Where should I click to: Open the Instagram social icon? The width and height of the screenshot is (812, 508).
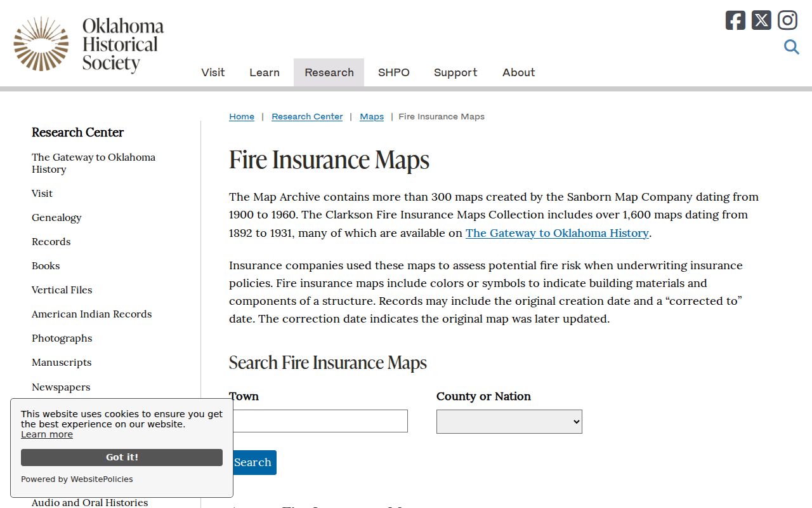point(787,20)
